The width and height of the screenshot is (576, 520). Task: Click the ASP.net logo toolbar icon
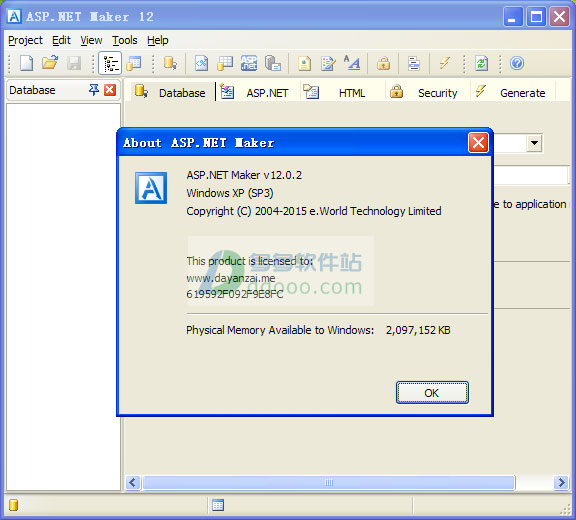point(249,63)
